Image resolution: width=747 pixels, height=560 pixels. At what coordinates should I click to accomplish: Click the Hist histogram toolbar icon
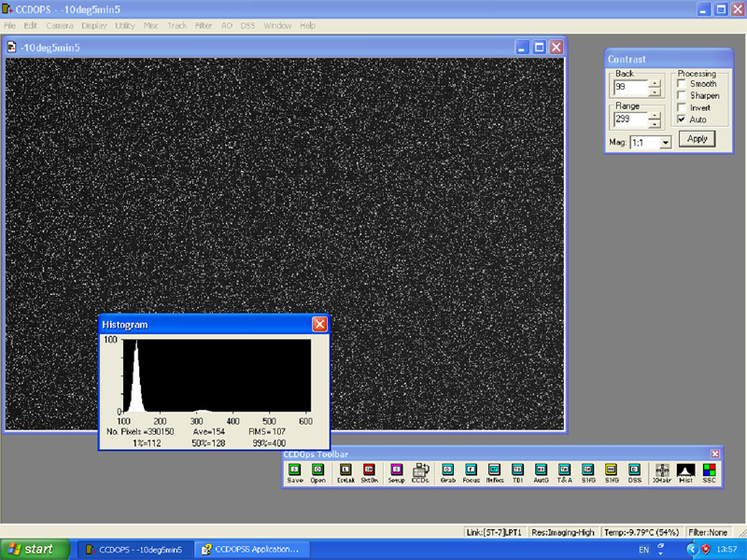pyautogui.click(x=685, y=471)
